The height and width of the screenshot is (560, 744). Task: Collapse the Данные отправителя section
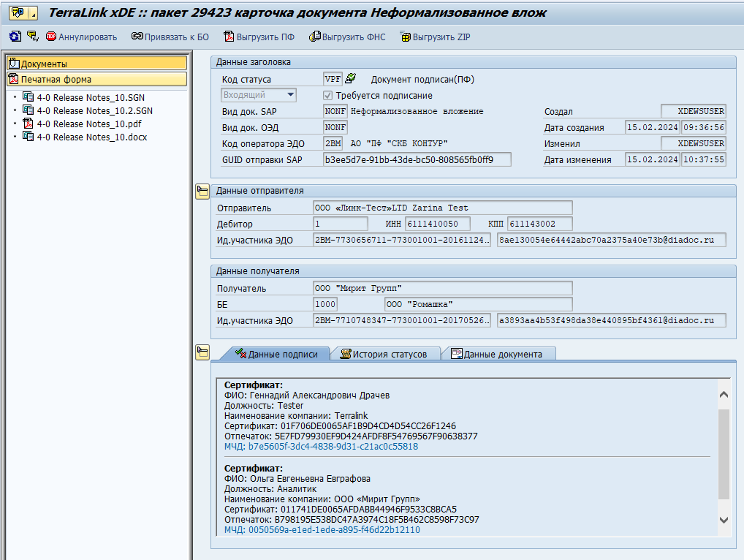[x=202, y=192]
